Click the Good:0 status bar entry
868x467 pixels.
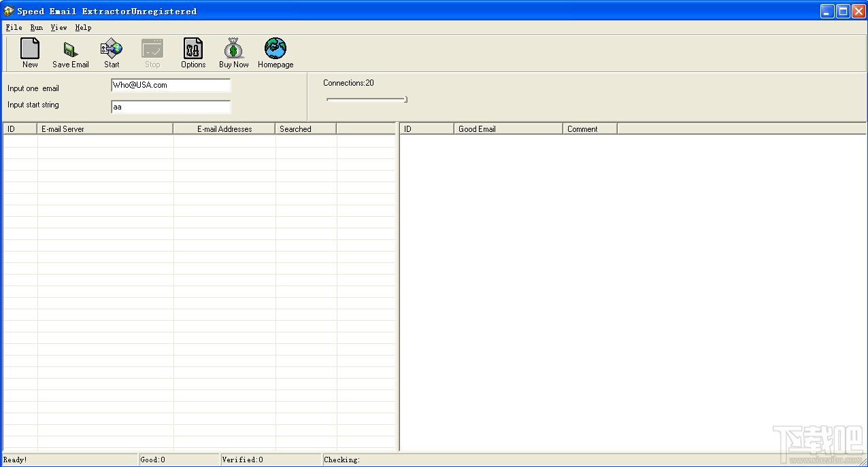coord(153,460)
